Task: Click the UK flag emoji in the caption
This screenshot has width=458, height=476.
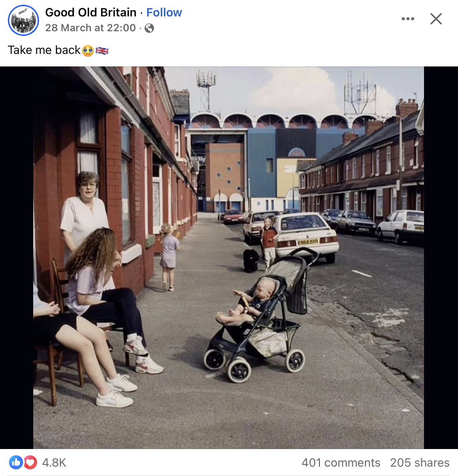Action: click(102, 50)
